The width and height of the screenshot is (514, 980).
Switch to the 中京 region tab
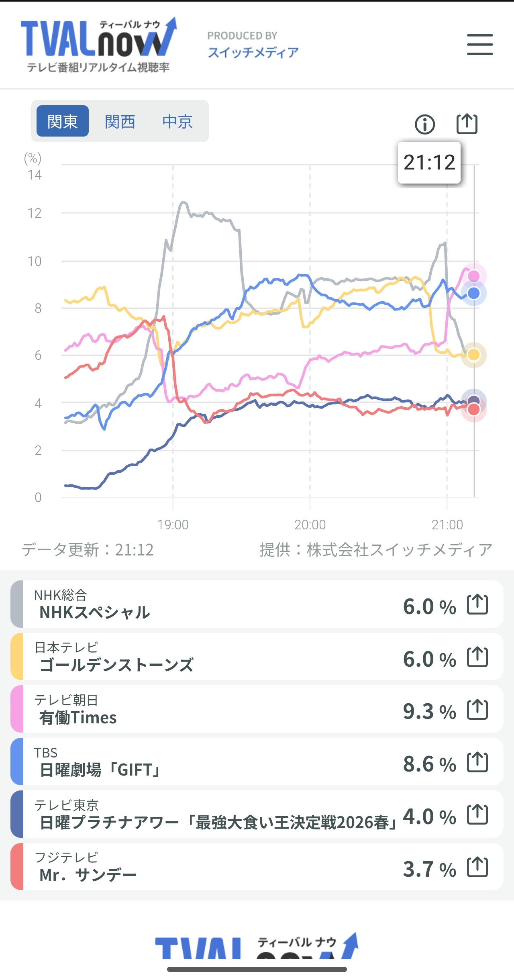click(x=177, y=121)
